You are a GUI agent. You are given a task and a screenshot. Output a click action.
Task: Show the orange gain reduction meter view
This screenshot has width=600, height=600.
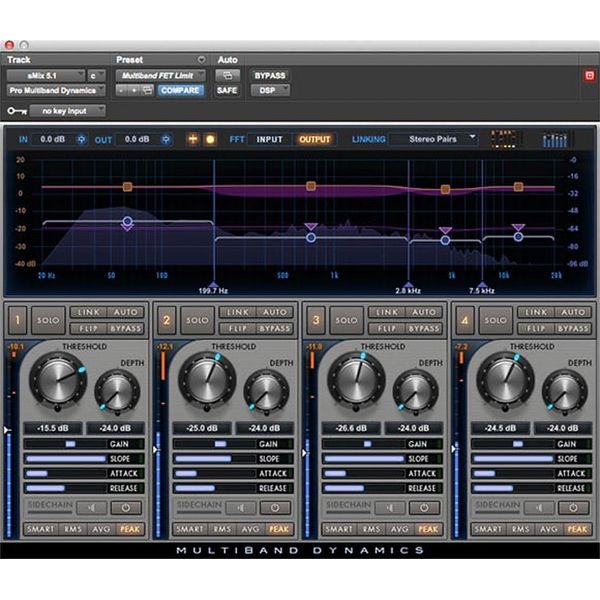pyautogui.click(x=504, y=139)
